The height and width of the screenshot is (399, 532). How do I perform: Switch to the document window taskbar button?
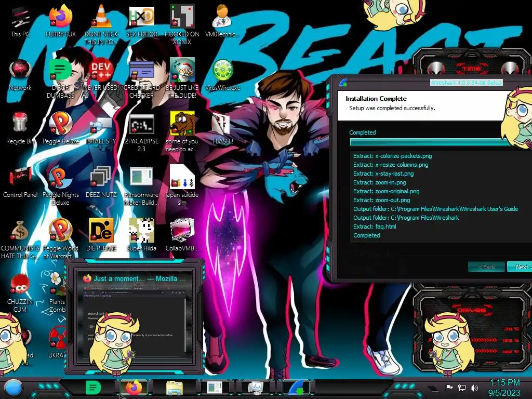[215, 388]
